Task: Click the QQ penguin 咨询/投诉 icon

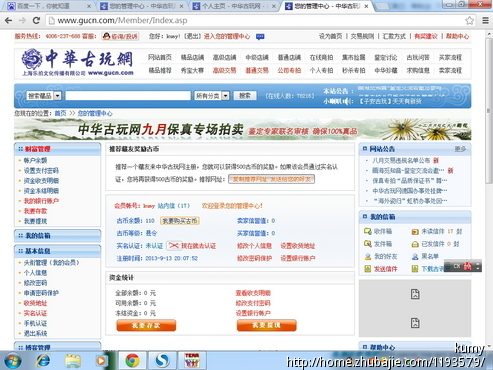Action: point(120,36)
